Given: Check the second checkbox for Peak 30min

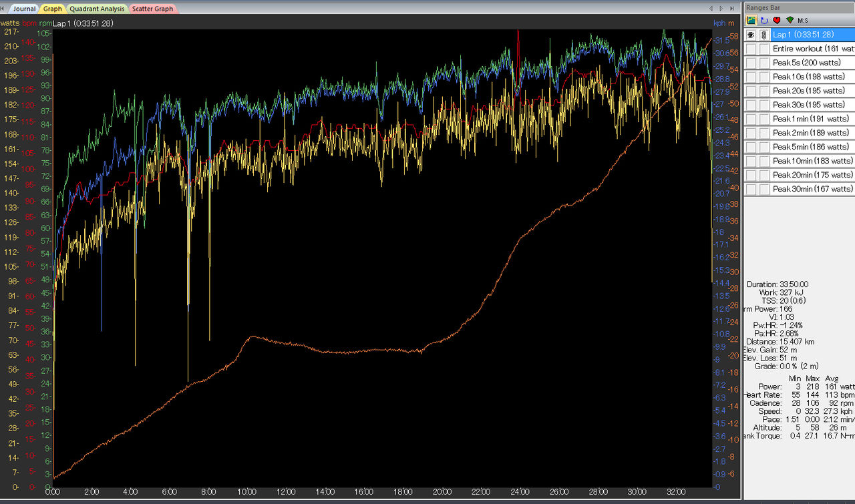Looking at the screenshot, I should [x=764, y=189].
